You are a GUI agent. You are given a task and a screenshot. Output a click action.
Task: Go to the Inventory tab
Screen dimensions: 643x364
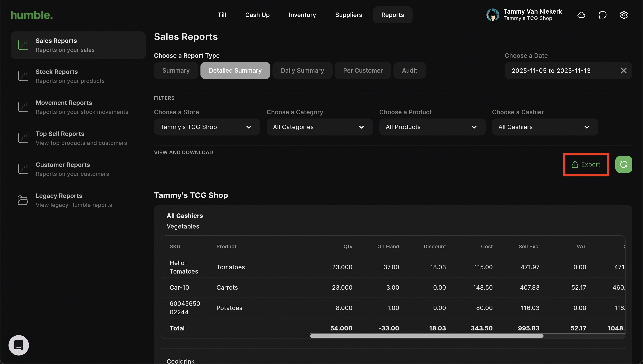pyautogui.click(x=302, y=15)
